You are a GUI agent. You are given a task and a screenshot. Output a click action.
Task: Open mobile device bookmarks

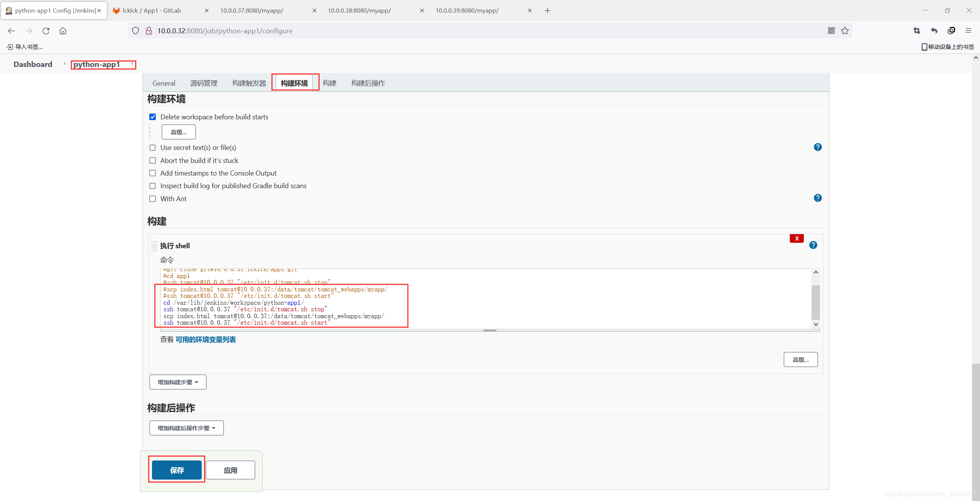pyautogui.click(x=948, y=47)
